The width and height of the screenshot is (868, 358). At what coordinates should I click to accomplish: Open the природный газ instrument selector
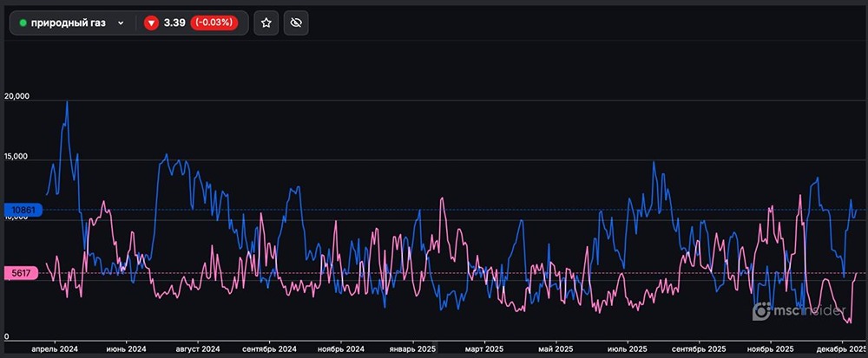pyautogui.click(x=69, y=23)
